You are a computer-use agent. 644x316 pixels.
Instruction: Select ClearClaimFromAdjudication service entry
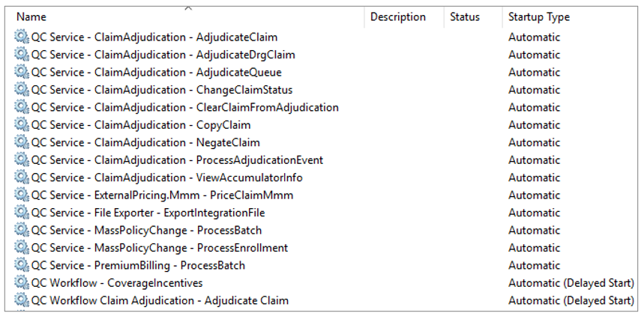pos(185,107)
